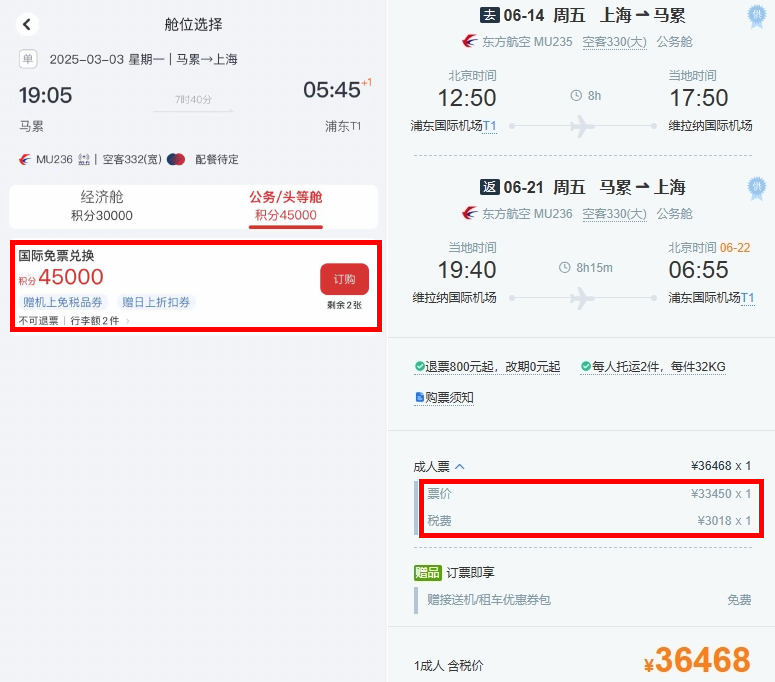Click 赠机上免税品券 tag
Viewport: 775px width, 682px height.
point(62,302)
